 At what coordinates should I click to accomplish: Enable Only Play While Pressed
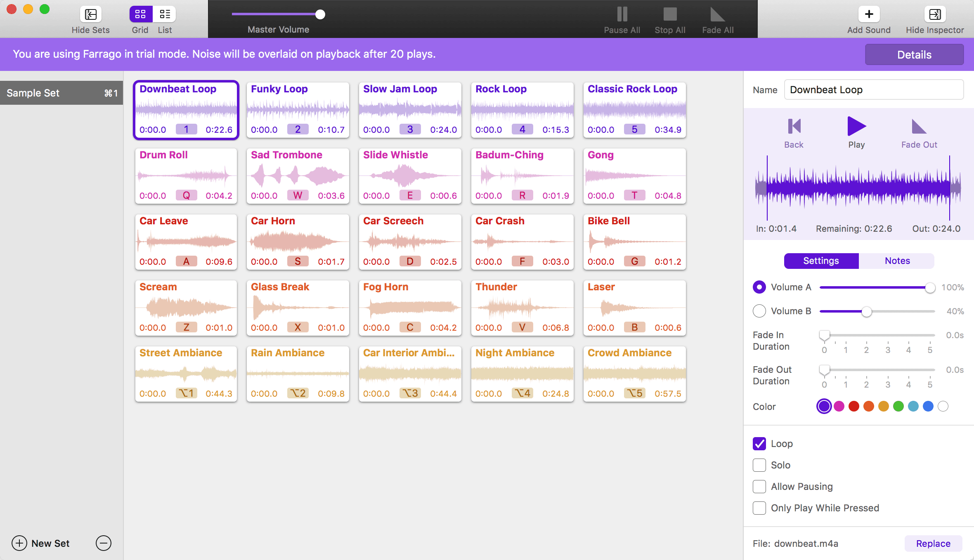point(759,508)
